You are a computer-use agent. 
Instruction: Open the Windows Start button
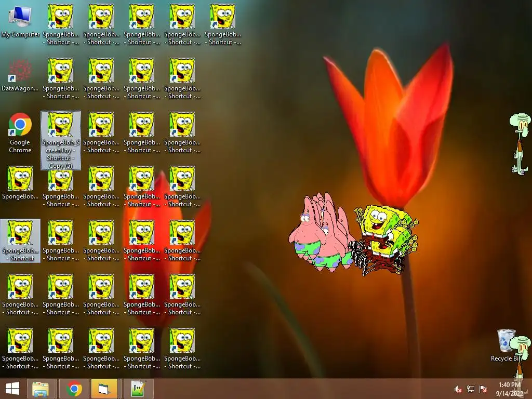tap(12, 389)
